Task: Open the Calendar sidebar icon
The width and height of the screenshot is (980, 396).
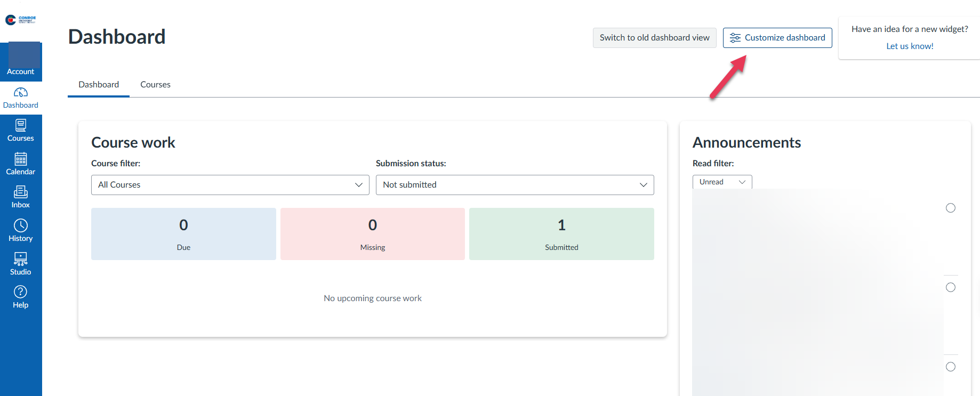Action: click(x=21, y=159)
